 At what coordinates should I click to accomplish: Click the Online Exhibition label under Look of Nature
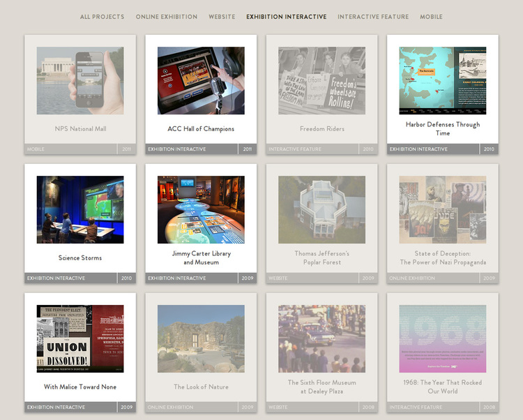(171, 407)
